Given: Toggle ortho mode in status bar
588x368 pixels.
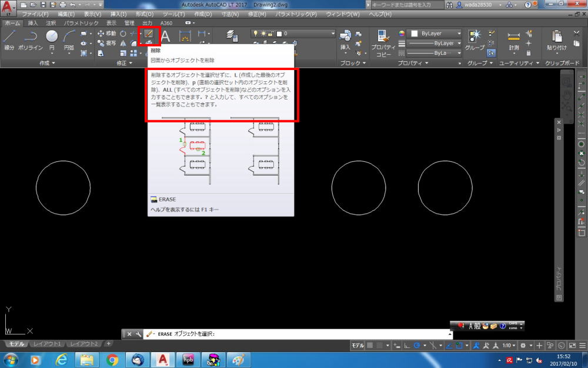Looking at the screenshot, I should 407,346.
